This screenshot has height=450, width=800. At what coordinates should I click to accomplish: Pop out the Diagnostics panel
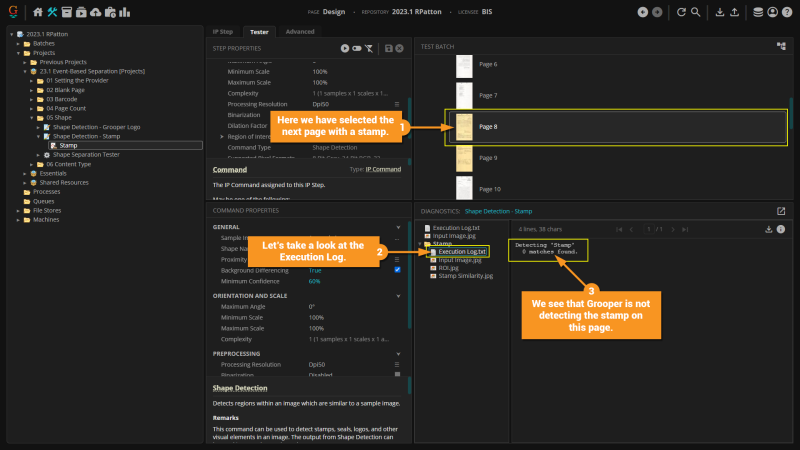(781, 211)
